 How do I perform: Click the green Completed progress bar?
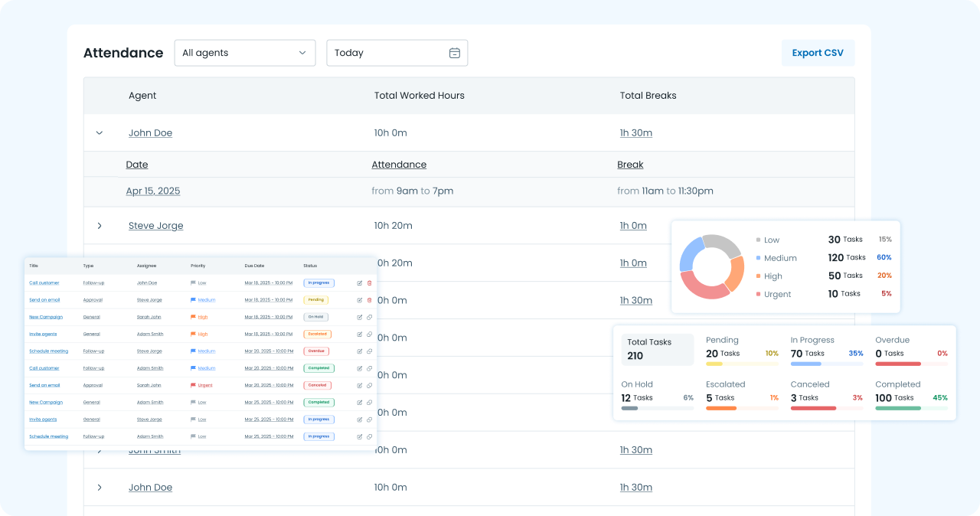[x=898, y=408]
